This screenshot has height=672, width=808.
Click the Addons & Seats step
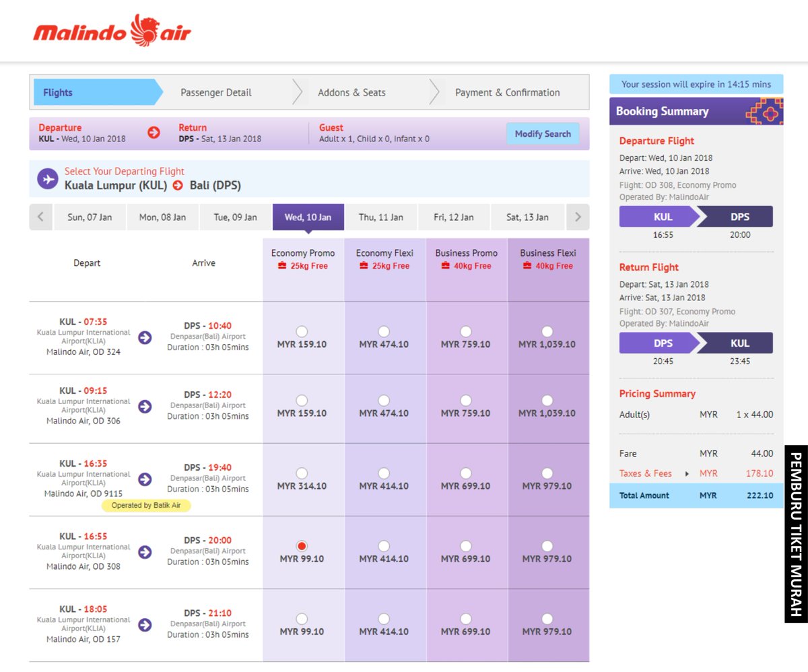point(351,92)
